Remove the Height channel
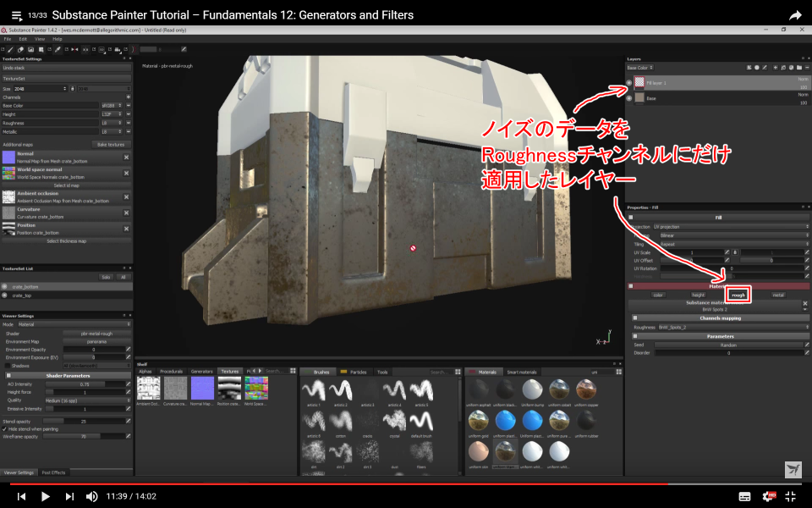812x508 pixels. click(x=128, y=114)
